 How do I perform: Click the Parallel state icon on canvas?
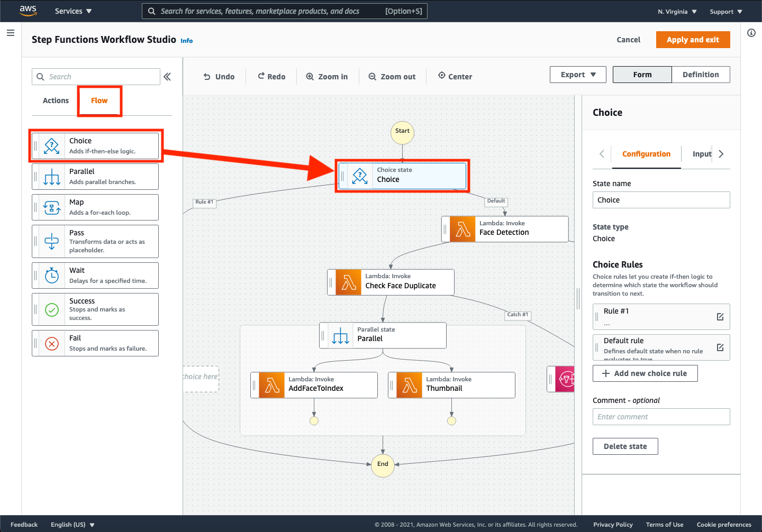click(341, 335)
